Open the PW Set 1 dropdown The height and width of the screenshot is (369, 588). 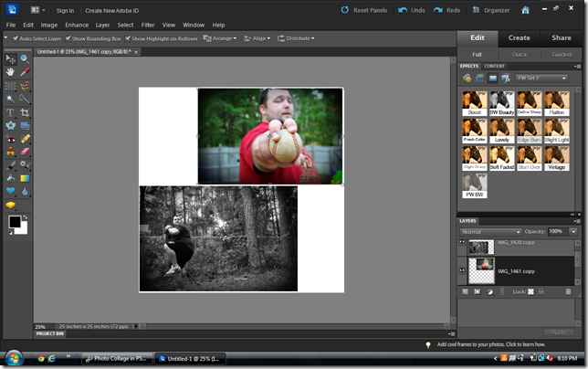coord(541,79)
